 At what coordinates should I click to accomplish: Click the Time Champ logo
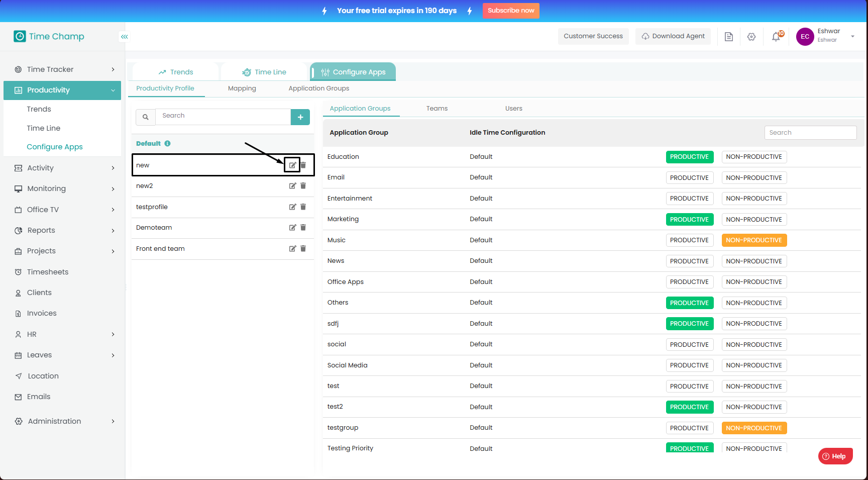(x=49, y=36)
